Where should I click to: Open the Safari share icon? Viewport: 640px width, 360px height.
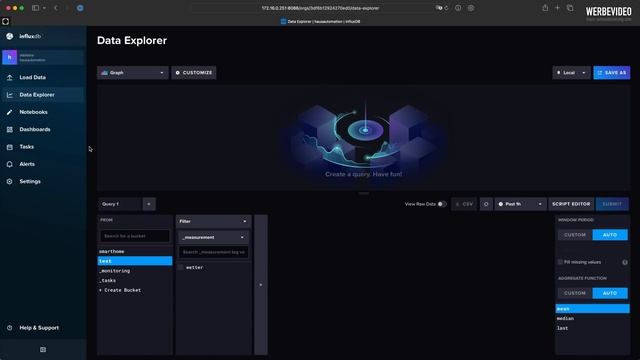coord(545,8)
